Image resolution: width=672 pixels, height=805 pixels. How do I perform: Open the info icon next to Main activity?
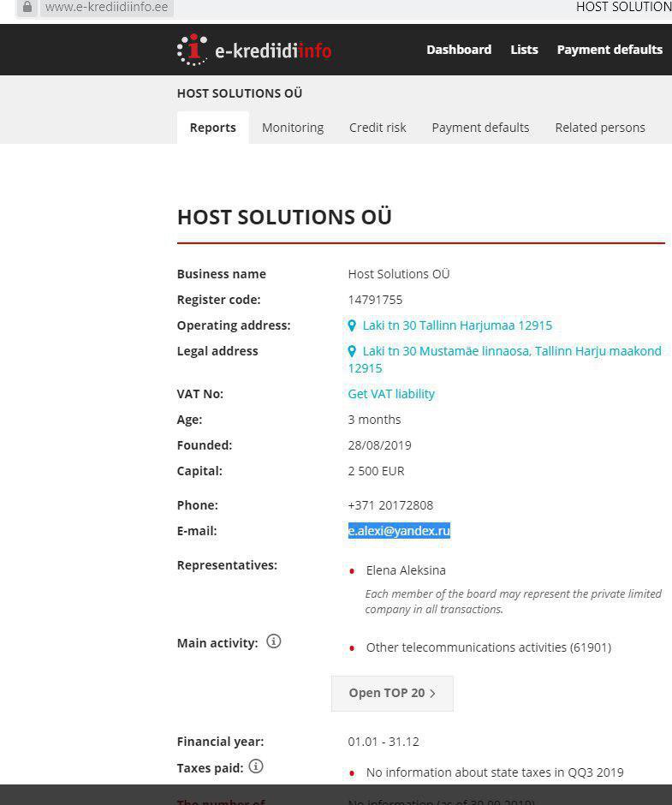[x=274, y=641]
